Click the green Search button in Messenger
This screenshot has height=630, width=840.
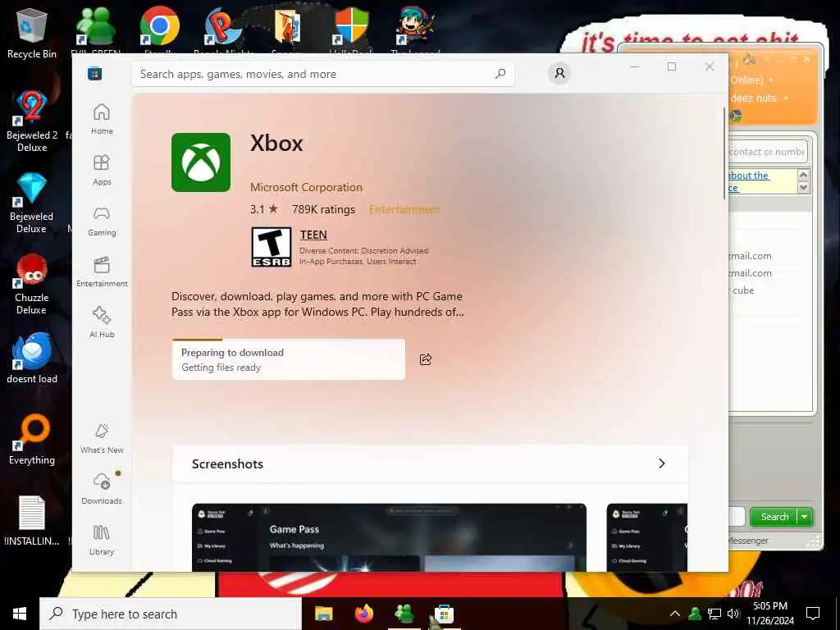tap(774, 517)
